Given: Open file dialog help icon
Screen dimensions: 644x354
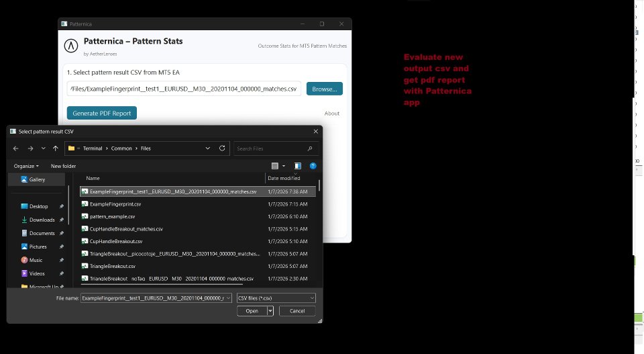Looking at the screenshot, I should (313, 166).
